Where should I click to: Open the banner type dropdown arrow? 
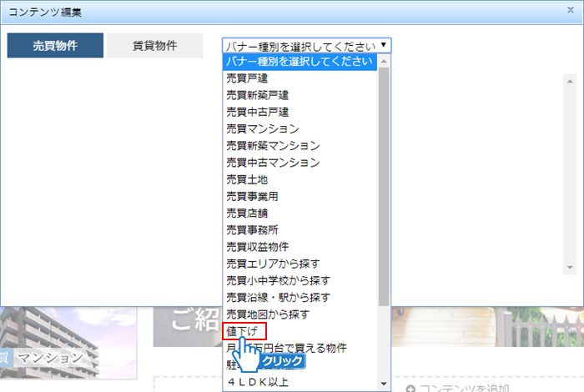pos(383,46)
